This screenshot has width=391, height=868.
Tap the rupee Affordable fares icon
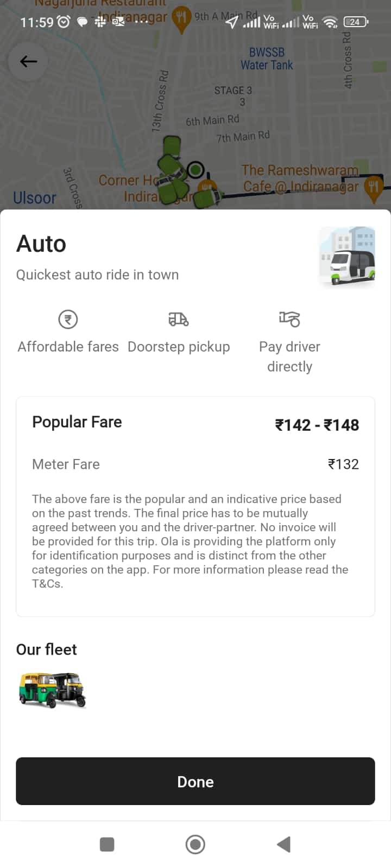pos(68,319)
